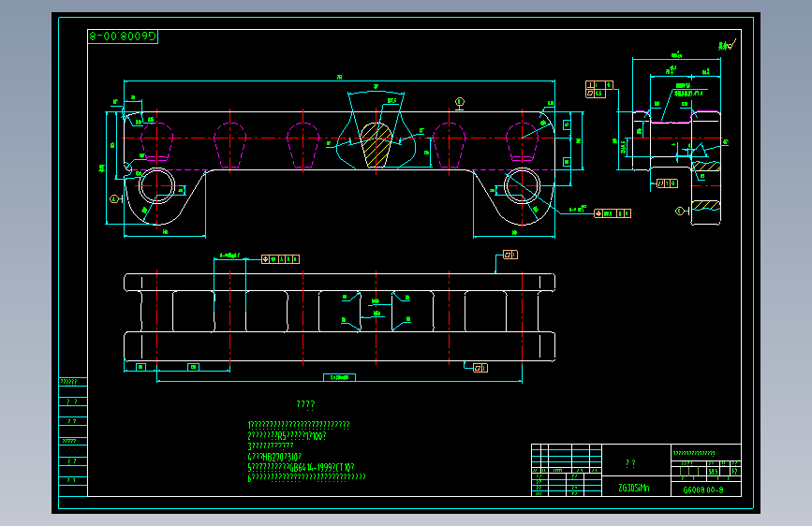812x526 pixels.
Task: Select the second magenta dashed pocket from left
Action: [x=230, y=145]
